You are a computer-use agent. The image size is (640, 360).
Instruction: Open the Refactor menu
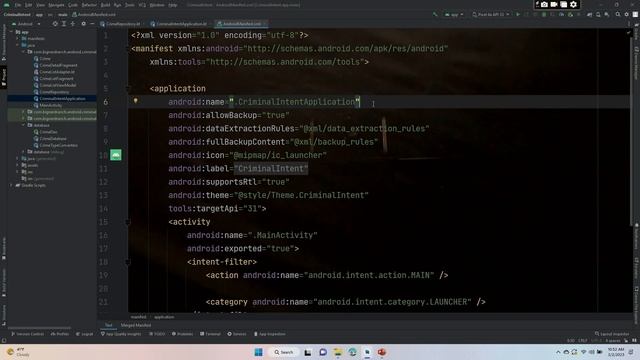tap(89, 5)
